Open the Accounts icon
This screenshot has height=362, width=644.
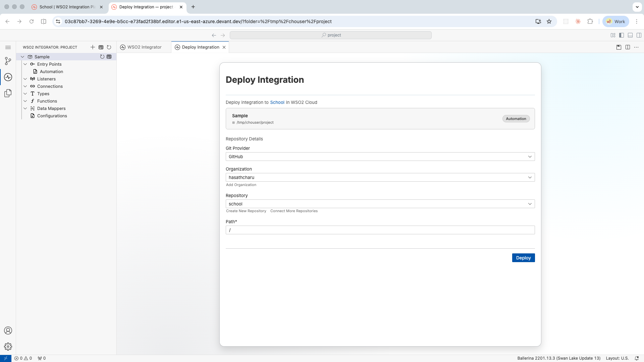pyautogui.click(x=8, y=330)
